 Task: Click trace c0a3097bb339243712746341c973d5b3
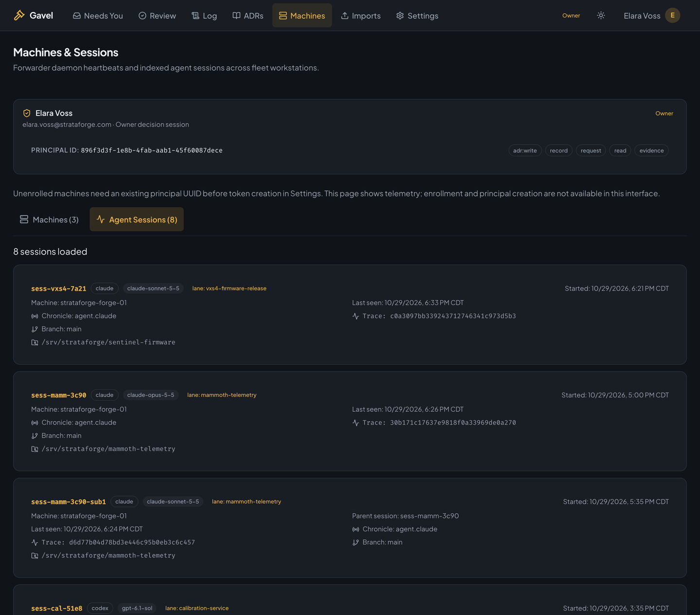coord(453,316)
